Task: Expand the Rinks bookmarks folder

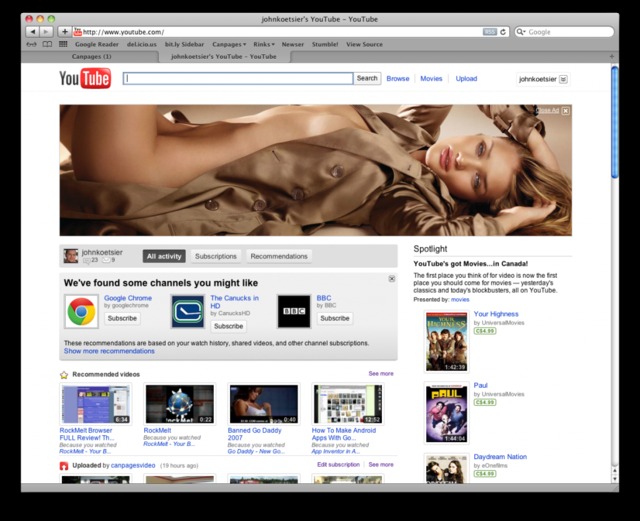Action: [264, 44]
